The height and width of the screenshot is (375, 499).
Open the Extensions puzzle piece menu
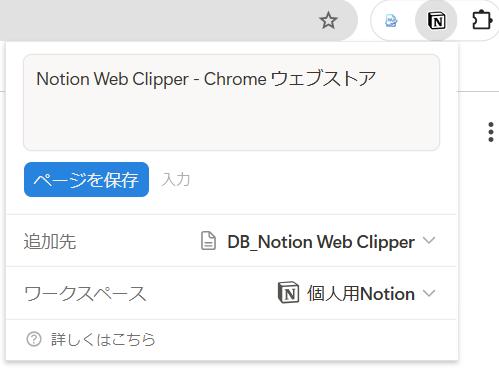[482, 20]
